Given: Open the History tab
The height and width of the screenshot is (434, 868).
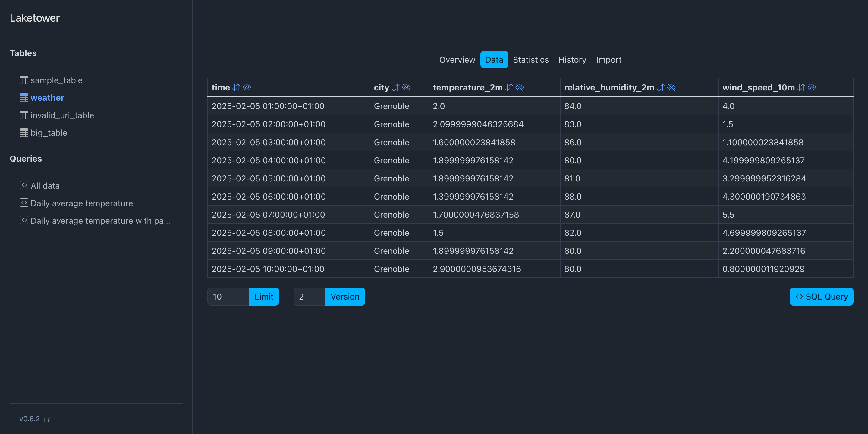Looking at the screenshot, I should pyautogui.click(x=572, y=60).
